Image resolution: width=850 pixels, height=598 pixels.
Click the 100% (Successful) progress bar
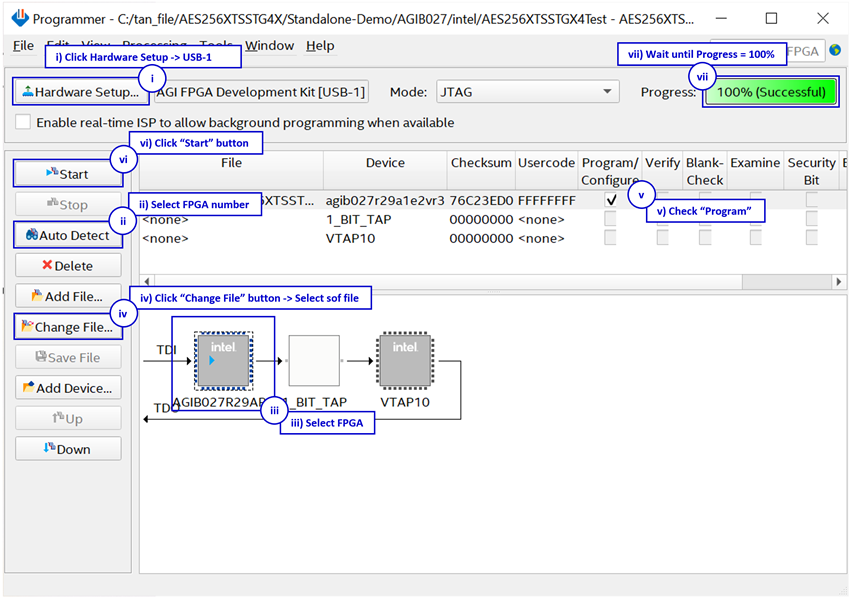point(771,92)
